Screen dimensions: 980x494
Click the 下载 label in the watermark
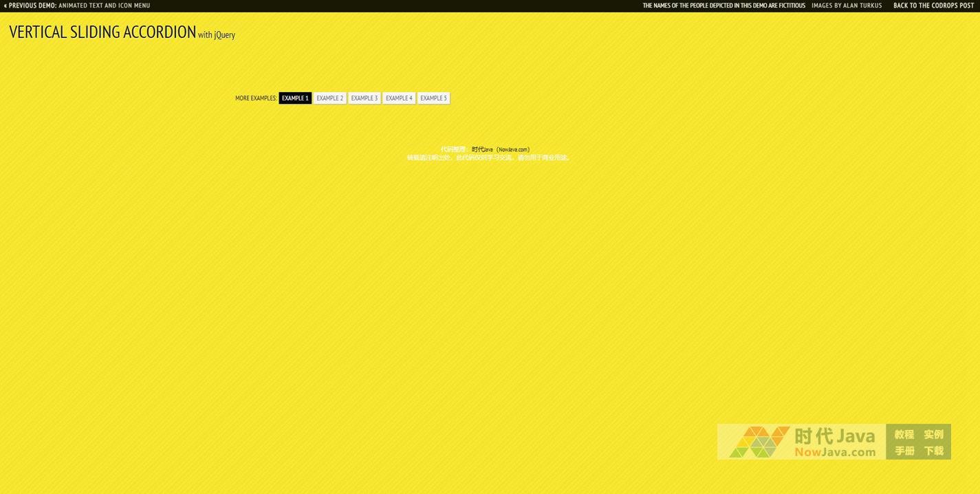(933, 451)
